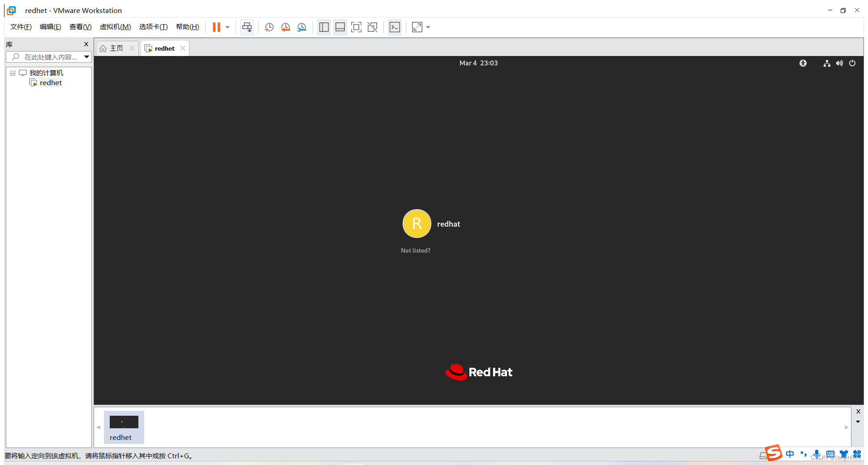Open the 帮助(H) menu
The image size is (868, 465).
pos(188,27)
